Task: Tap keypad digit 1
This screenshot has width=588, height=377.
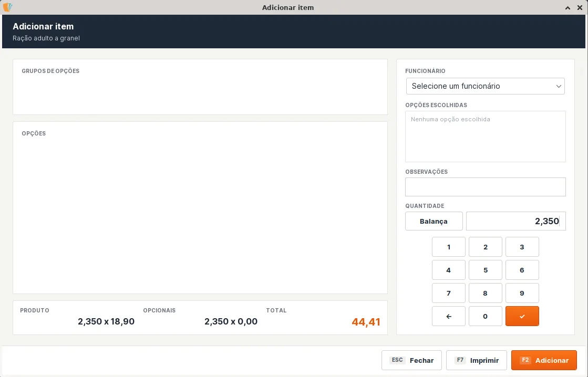Action: (449, 247)
